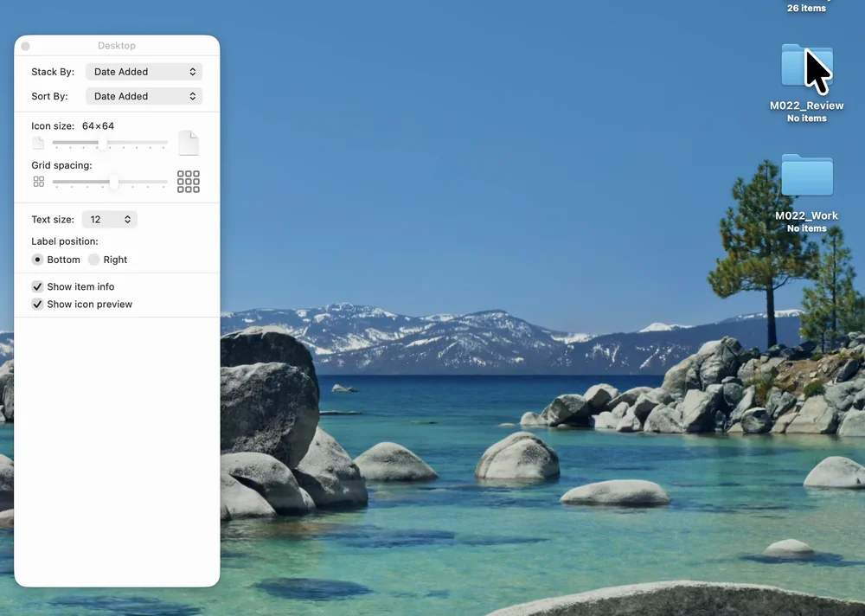Select the Bottom label position
This screenshot has width=865, height=616.
point(37,260)
